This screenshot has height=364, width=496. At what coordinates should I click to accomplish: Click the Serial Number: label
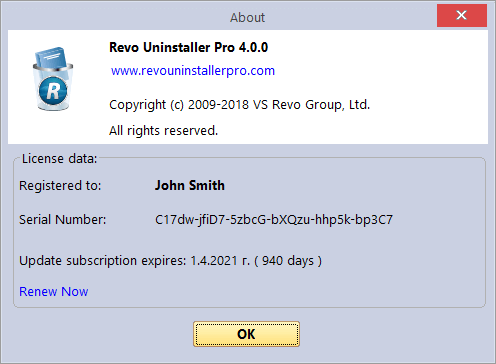(x=62, y=220)
